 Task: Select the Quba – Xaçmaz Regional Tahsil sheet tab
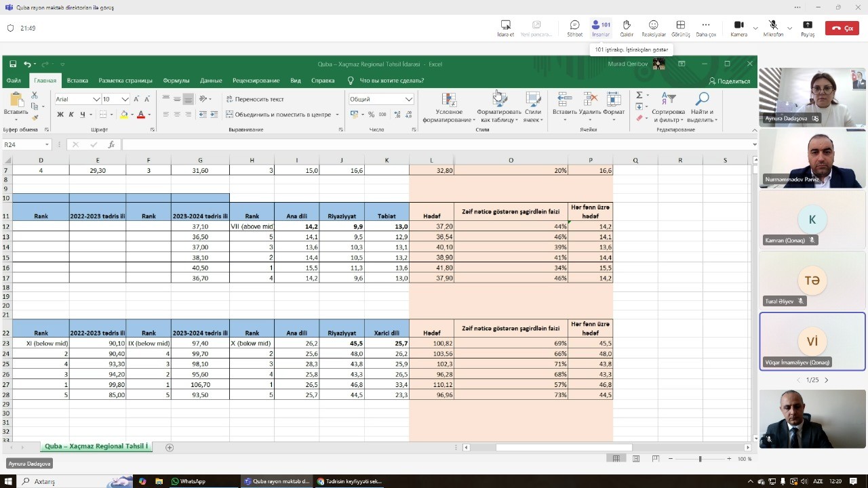tap(96, 447)
